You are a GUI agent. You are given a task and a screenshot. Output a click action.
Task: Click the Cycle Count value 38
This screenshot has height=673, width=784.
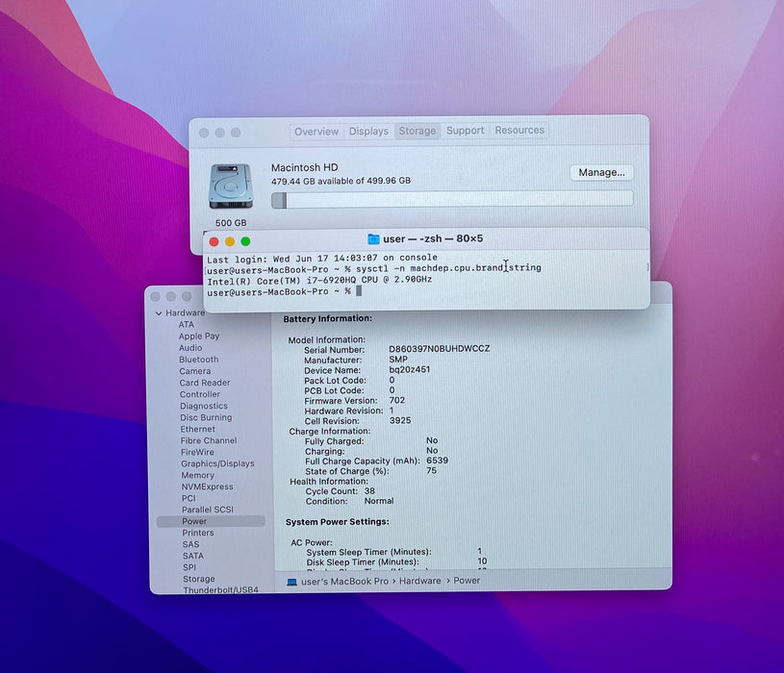coord(369,490)
